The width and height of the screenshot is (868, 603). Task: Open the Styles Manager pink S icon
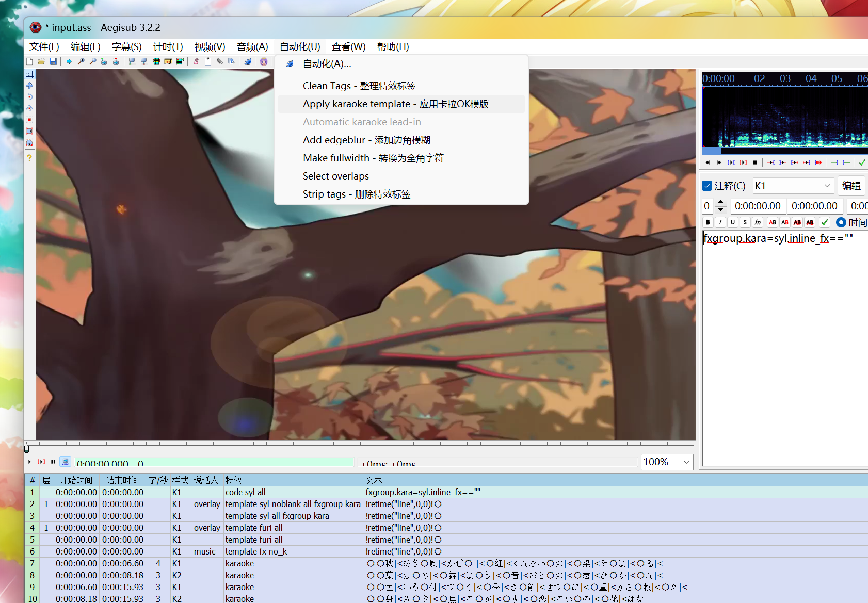[196, 61]
